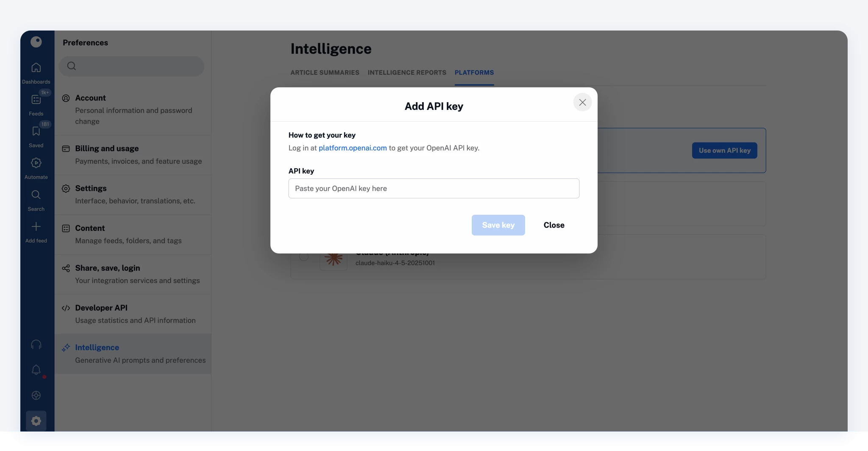Click the Add feed plus icon
The width and height of the screenshot is (868, 451).
pos(36,227)
